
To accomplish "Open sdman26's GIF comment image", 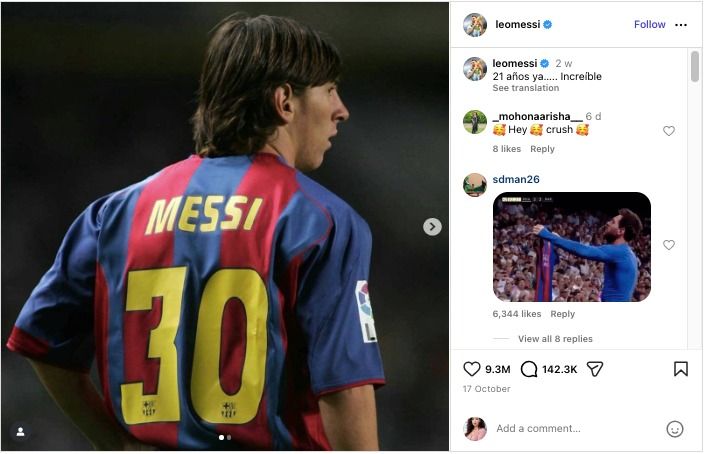I will pos(572,247).
